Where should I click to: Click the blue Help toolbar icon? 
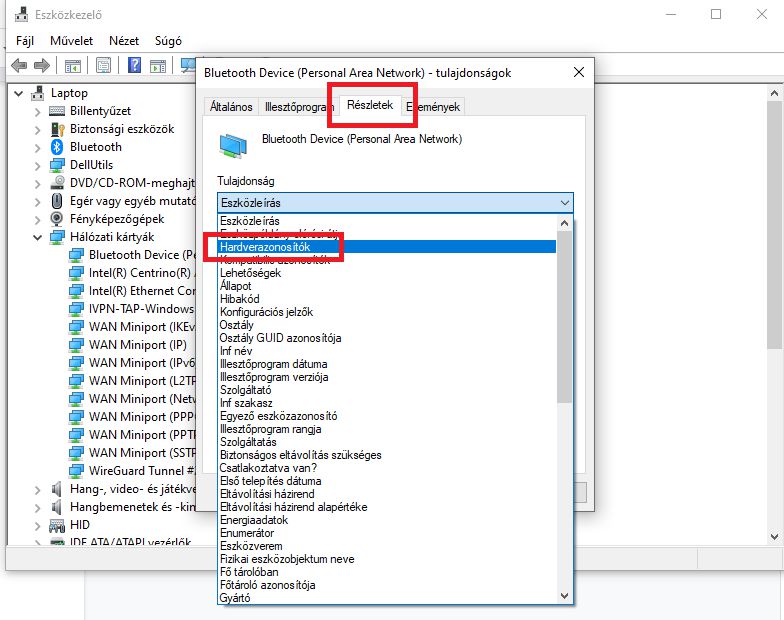tap(133, 66)
